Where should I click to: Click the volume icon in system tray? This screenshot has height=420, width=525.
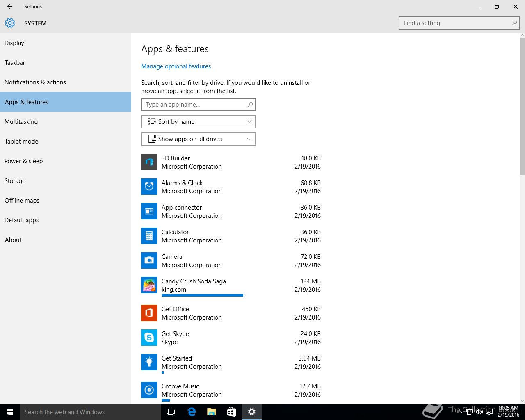(x=479, y=412)
